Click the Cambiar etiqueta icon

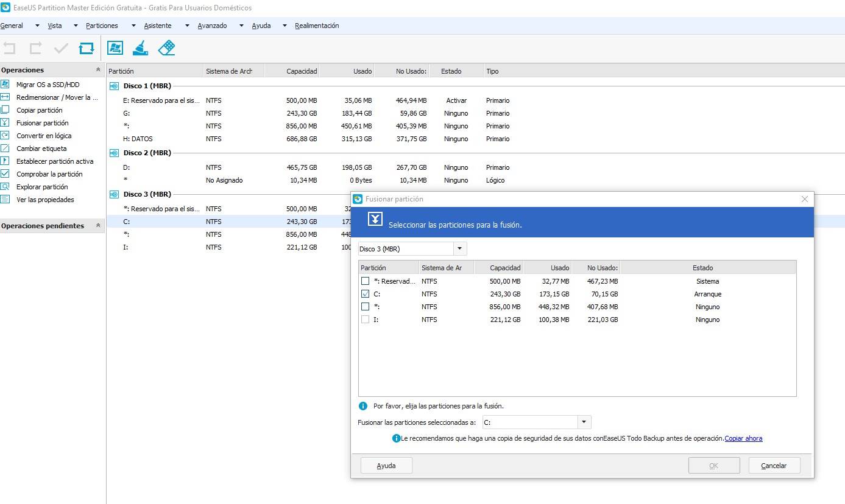tap(5, 149)
